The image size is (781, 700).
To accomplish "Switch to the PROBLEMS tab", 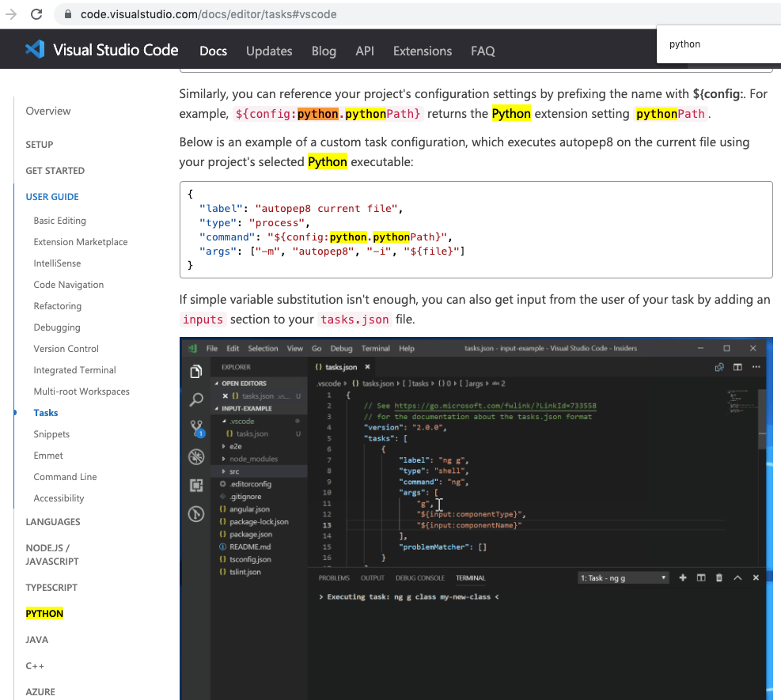I will 334,578.
